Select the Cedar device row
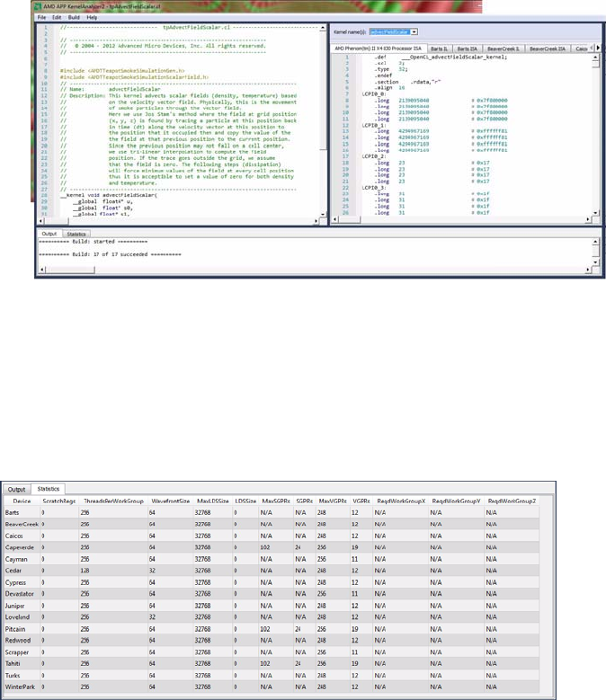The width and height of the screenshot is (606, 700). coord(271,571)
